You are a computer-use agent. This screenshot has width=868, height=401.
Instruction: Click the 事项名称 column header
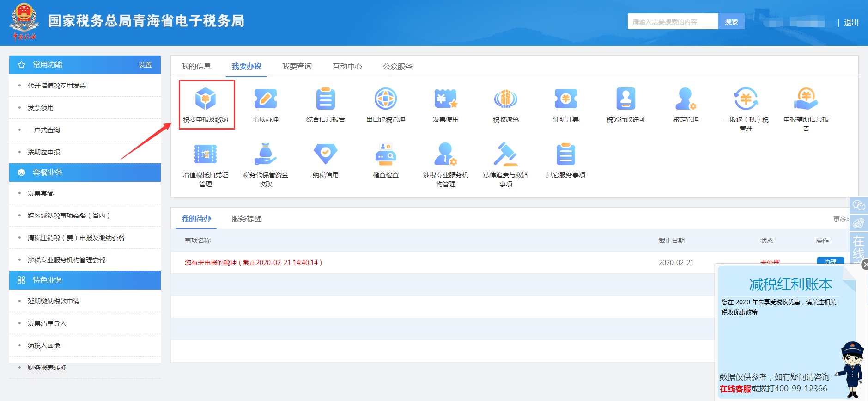pyautogui.click(x=198, y=241)
